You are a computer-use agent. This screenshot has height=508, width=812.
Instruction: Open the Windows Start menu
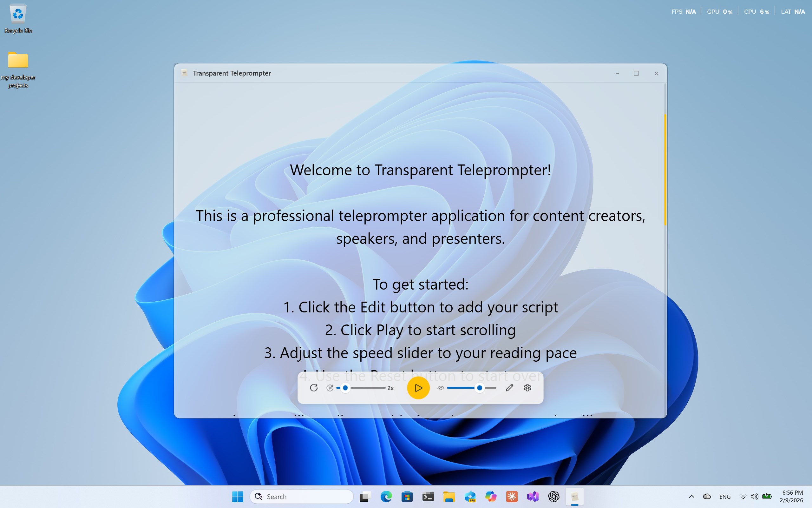tap(238, 497)
